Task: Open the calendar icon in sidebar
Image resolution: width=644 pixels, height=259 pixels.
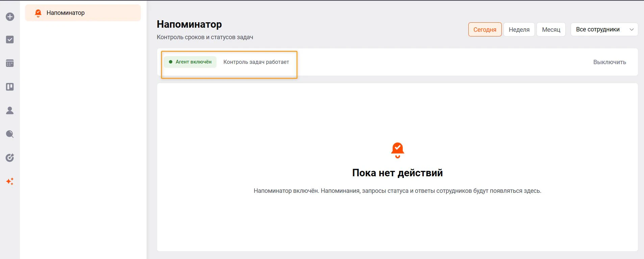Action: pos(10,63)
